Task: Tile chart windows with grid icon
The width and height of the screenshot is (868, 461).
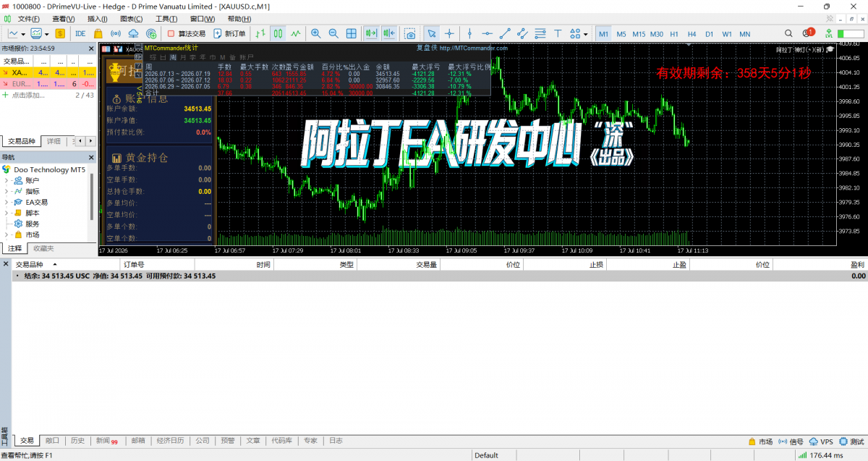Action: [352, 33]
